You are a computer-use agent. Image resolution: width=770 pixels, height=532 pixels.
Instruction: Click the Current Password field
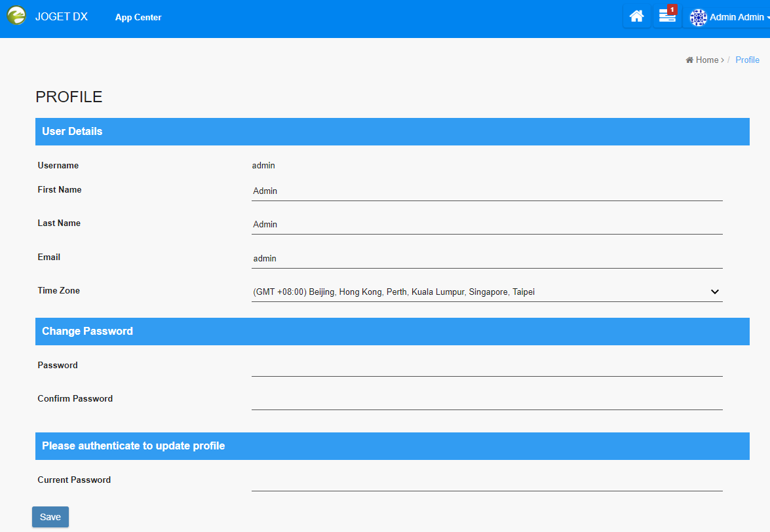pyautogui.click(x=486, y=482)
